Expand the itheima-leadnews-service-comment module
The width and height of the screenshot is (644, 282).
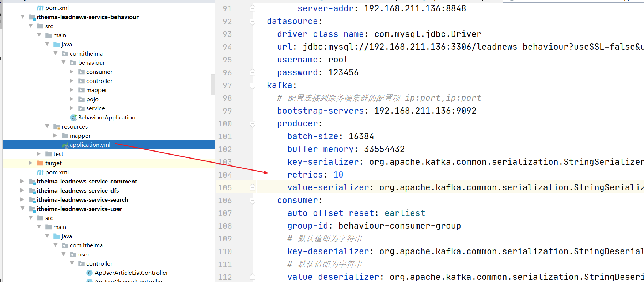tap(22, 181)
